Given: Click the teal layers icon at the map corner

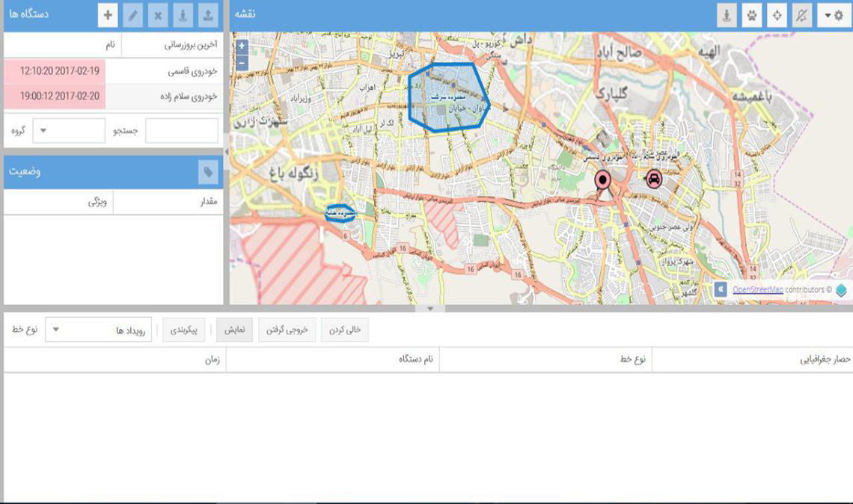Looking at the screenshot, I should coord(841,290).
